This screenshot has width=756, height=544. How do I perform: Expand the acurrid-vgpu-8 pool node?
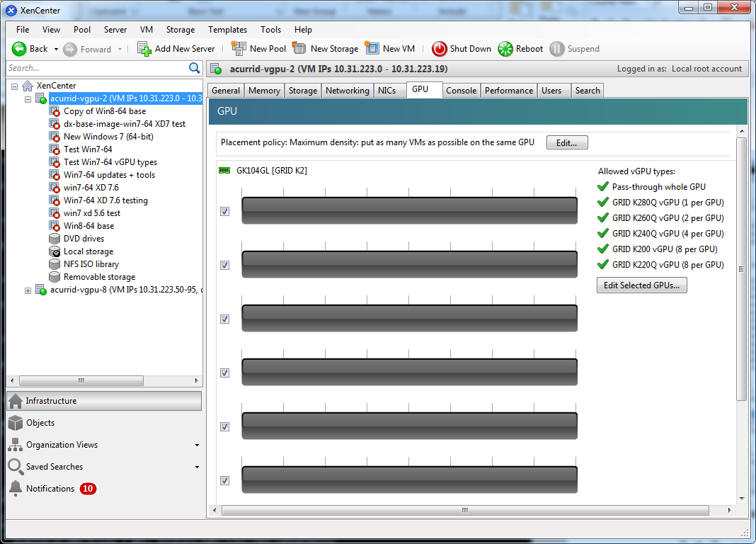[28, 289]
